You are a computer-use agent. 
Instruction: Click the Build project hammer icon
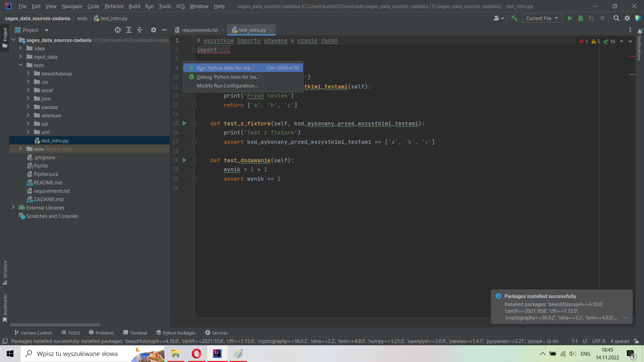(514, 18)
